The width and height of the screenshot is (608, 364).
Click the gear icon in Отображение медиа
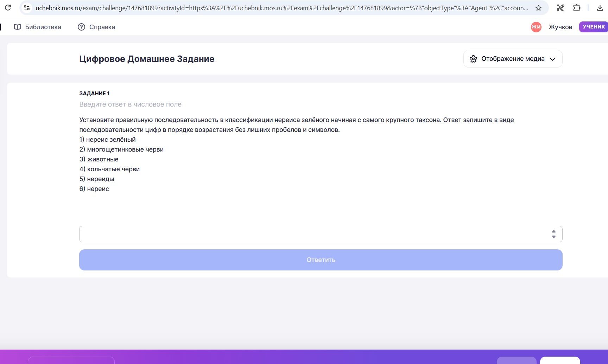coord(474,59)
